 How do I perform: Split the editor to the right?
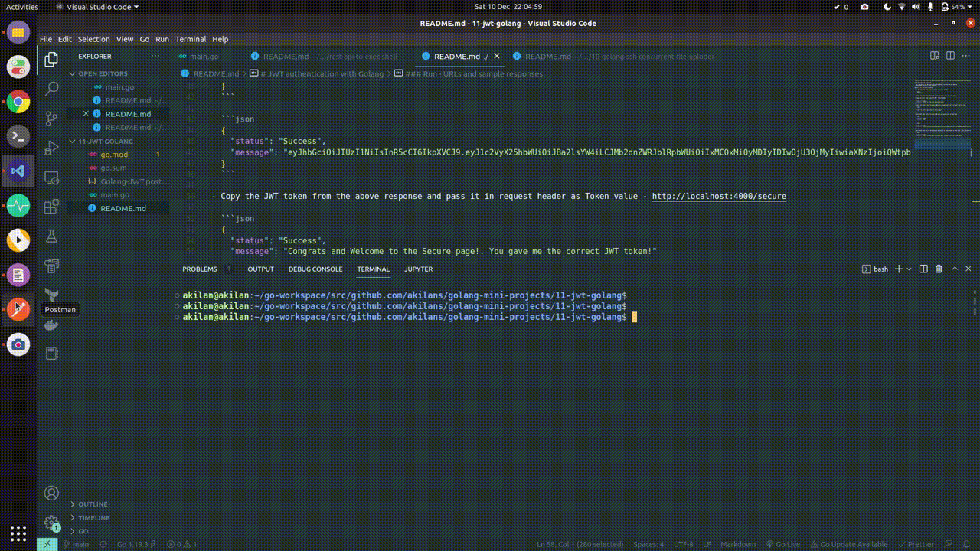pyautogui.click(x=951, y=56)
